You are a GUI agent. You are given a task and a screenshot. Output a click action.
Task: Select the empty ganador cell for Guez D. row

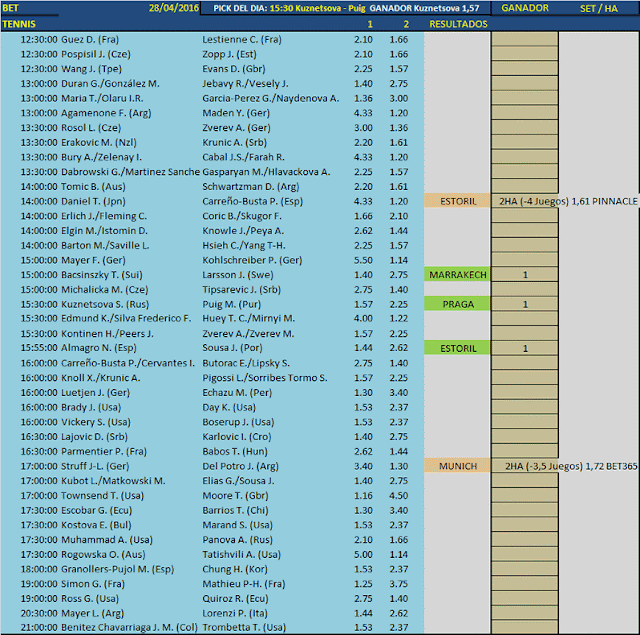pyautogui.click(x=525, y=39)
